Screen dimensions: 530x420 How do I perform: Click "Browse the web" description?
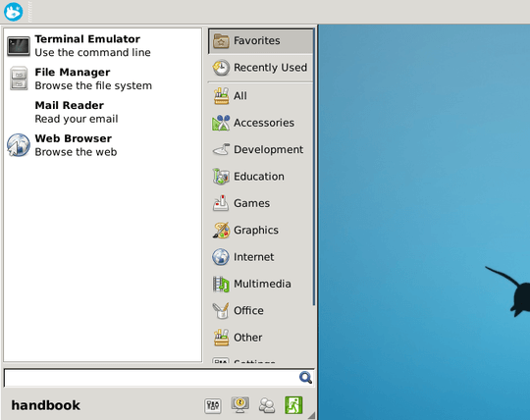pyautogui.click(x=76, y=152)
